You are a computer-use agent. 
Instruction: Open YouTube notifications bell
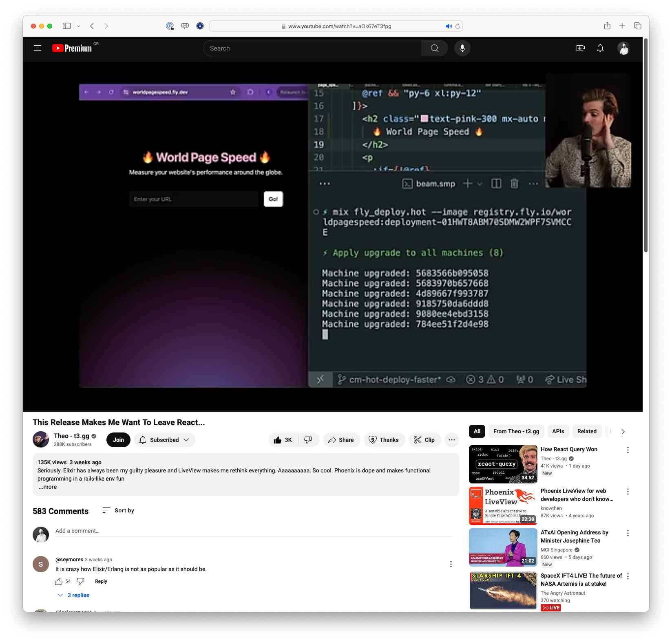click(600, 48)
